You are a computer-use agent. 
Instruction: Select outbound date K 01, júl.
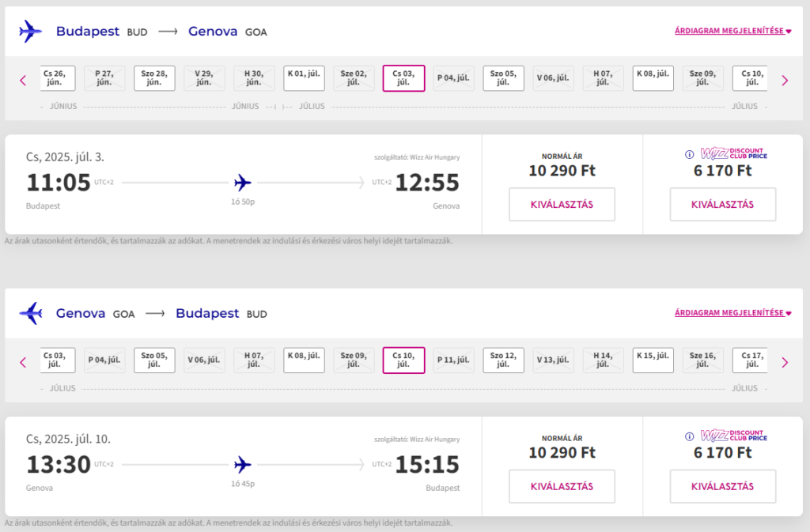click(304, 78)
